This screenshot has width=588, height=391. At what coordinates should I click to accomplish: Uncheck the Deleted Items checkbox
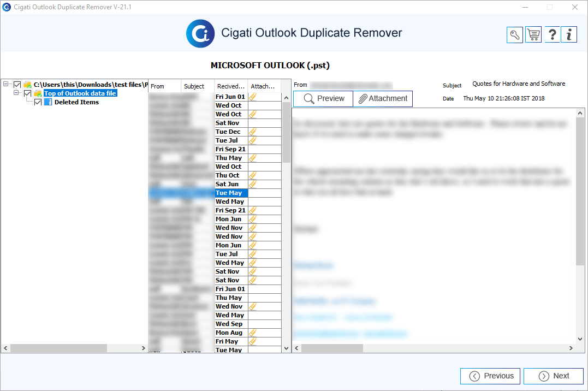tap(38, 102)
